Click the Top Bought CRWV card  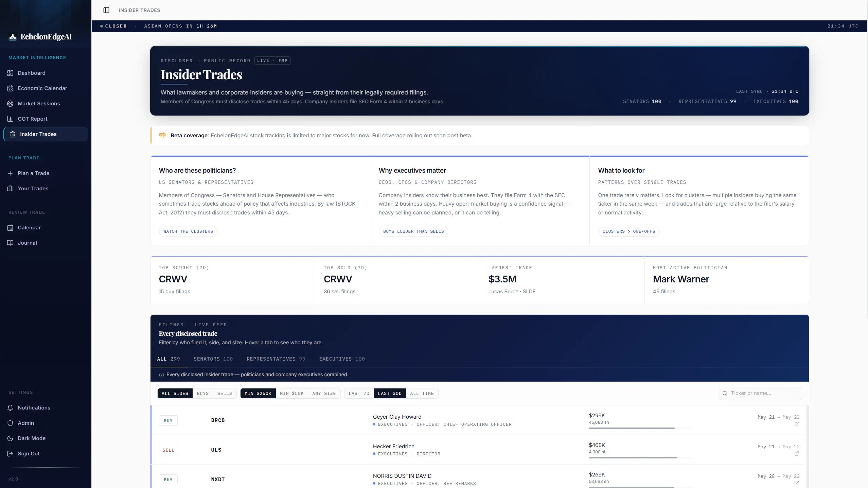click(233, 280)
